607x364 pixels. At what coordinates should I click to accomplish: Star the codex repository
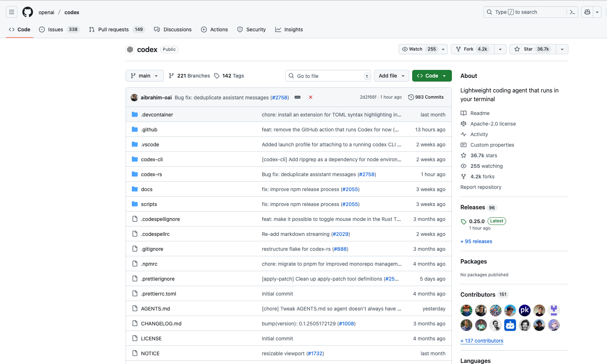533,49
